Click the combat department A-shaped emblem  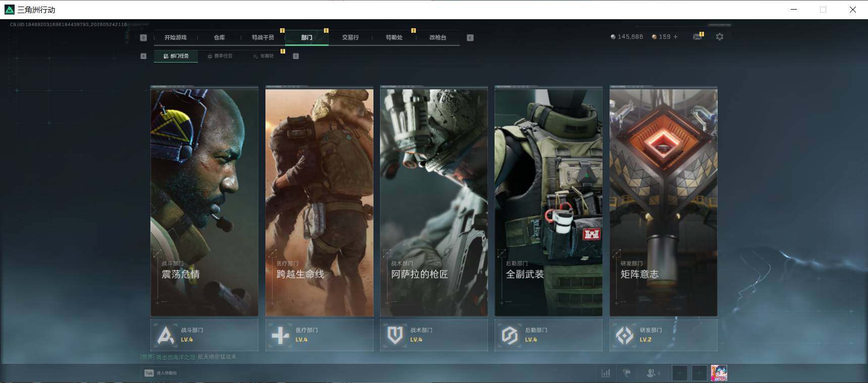[x=166, y=335]
